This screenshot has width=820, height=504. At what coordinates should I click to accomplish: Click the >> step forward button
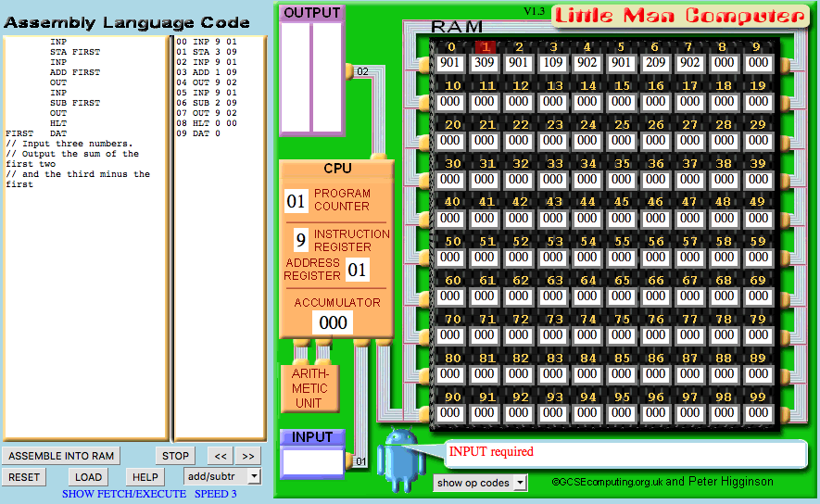click(248, 456)
